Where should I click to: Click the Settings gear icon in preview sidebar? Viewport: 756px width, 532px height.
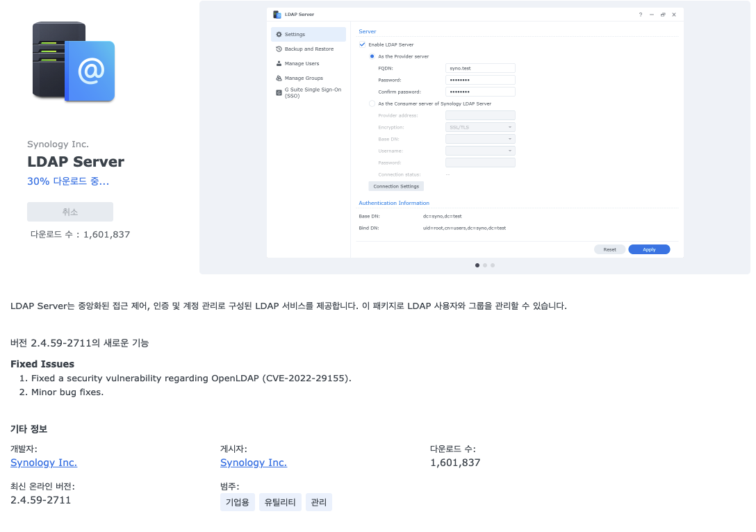(279, 34)
